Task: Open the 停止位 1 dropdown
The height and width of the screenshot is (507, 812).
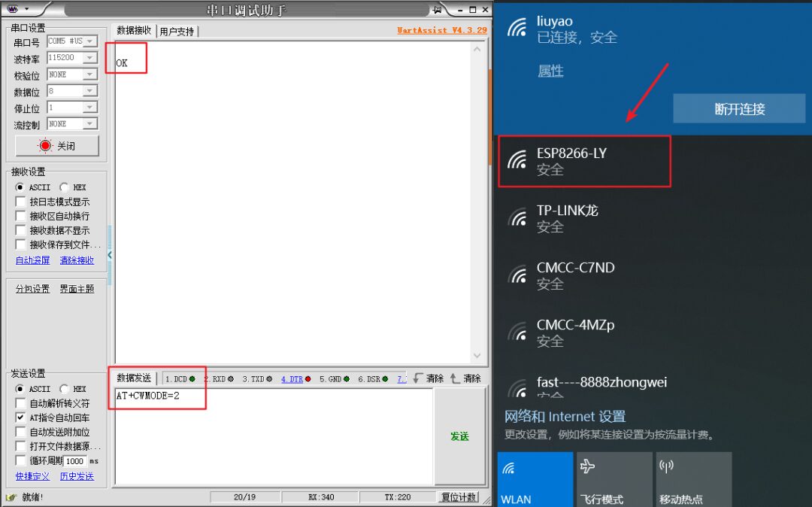Action: click(90, 108)
